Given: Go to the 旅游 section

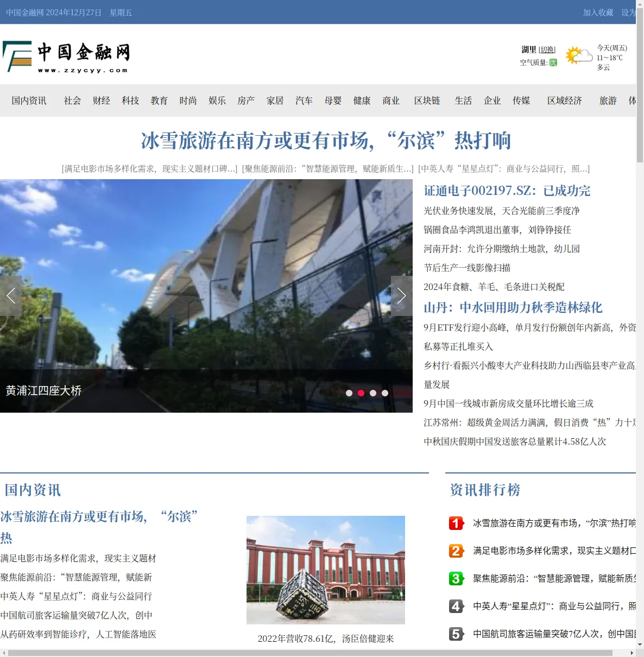Looking at the screenshot, I should pos(608,100).
